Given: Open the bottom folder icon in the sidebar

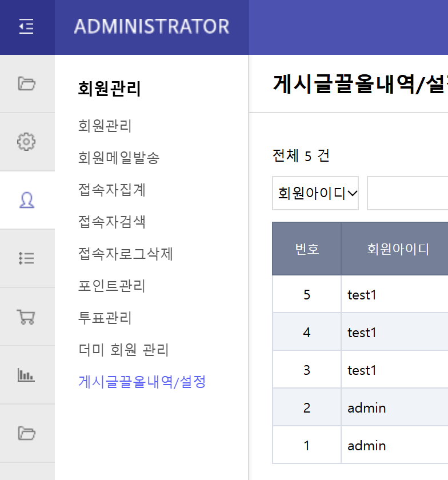Looking at the screenshot, I should click(x=27, y=433).
